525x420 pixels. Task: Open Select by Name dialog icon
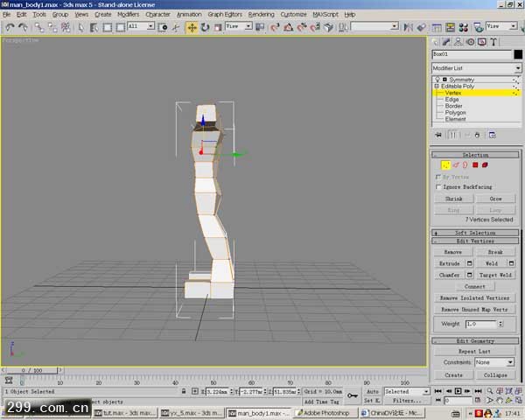(x=94, y=27)
